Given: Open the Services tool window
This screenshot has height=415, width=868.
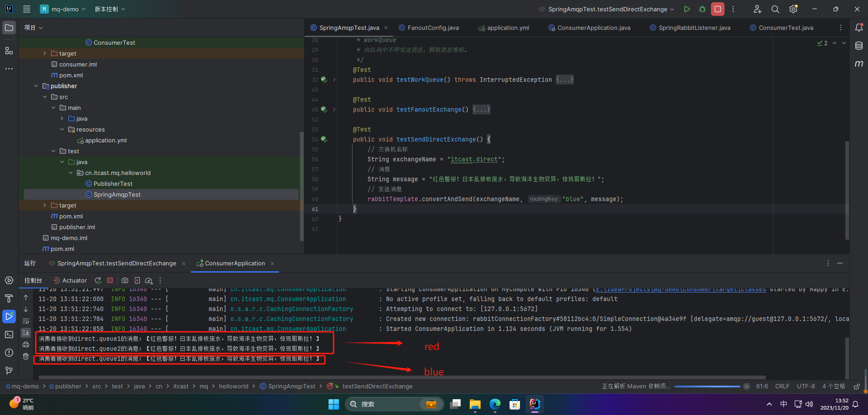Looking at the screenshot, I should pos(9,280).
